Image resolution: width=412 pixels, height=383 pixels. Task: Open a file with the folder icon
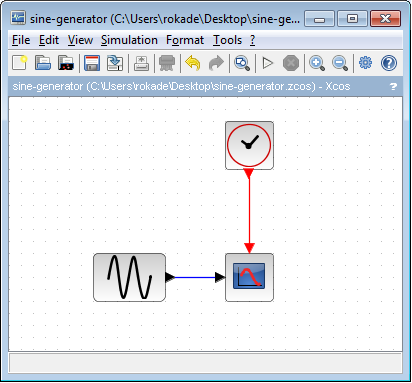pos(43,63)
